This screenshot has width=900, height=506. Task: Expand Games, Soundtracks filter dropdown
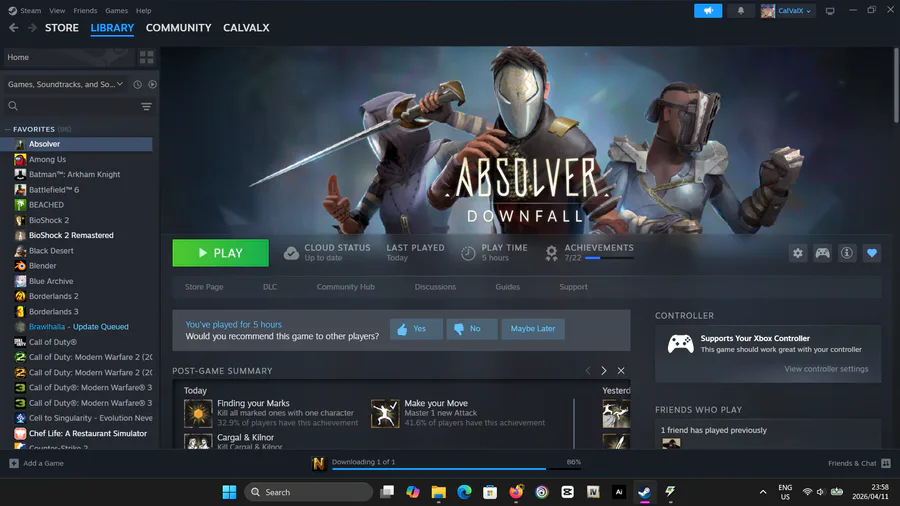[65, 84]
